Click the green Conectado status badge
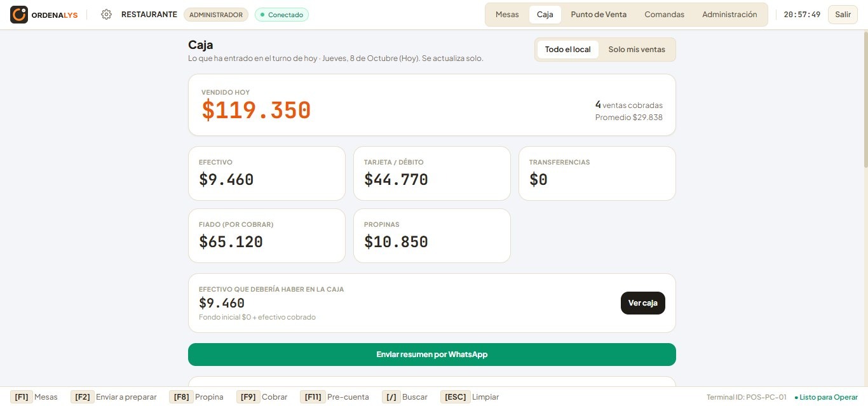Screen dimensions: 868x406 point(281,15)
